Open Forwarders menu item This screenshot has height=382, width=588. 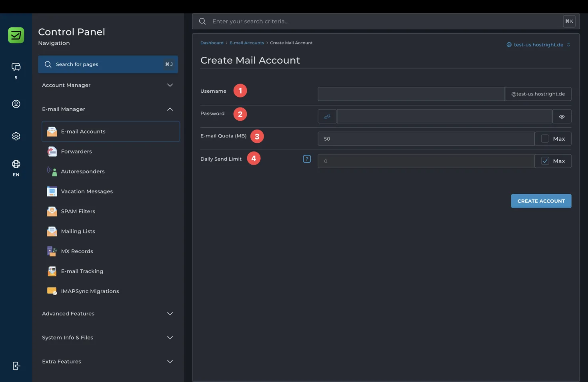tap(111, 151)
